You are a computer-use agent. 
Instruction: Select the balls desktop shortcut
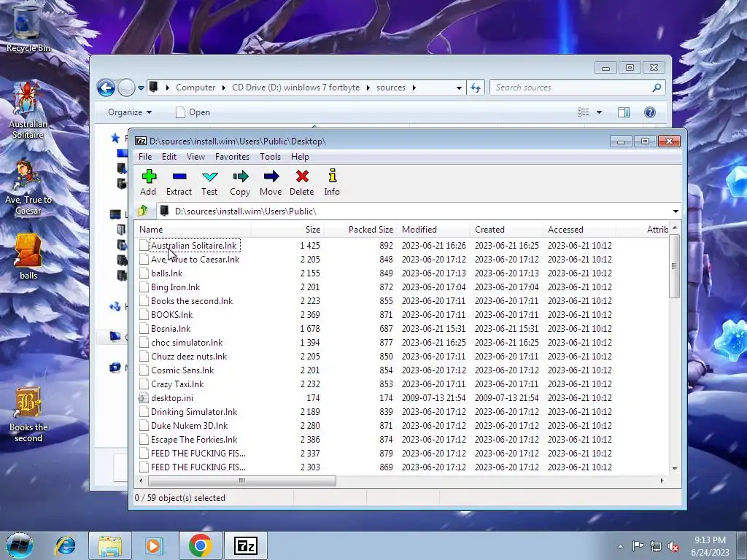point(28,257)
